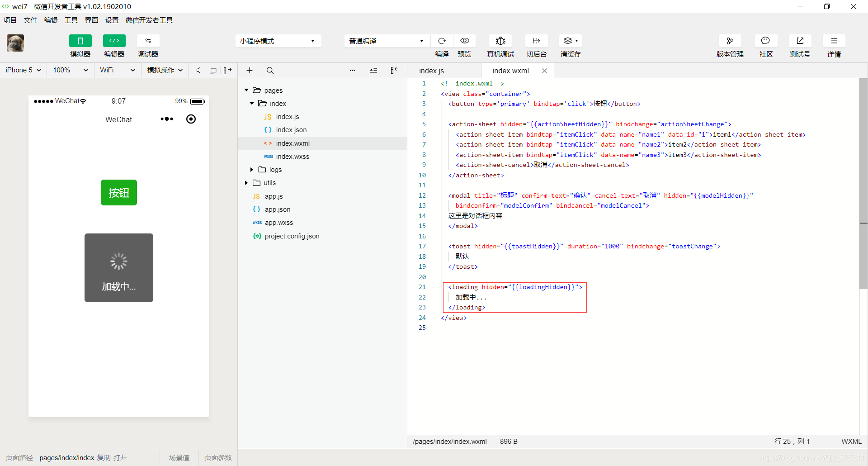Collapse the index folder

coord(252,103)
